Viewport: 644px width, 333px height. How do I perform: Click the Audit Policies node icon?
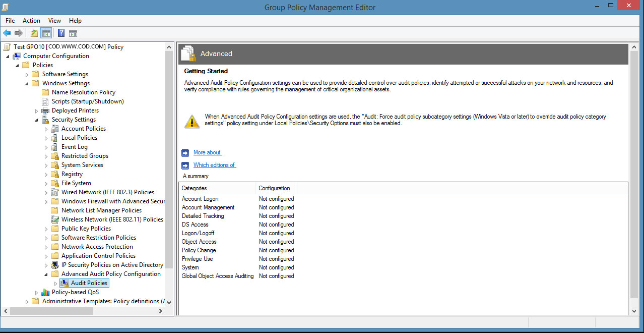pos(65,283)
